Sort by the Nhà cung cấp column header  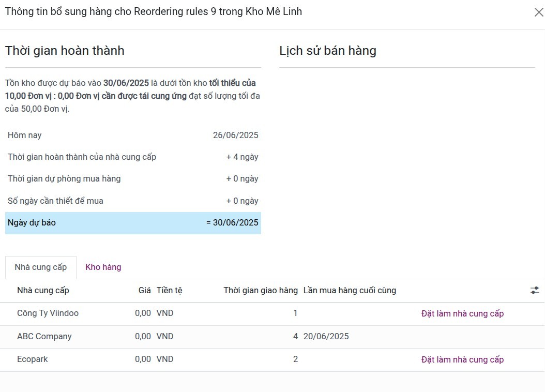coord(43,291)
